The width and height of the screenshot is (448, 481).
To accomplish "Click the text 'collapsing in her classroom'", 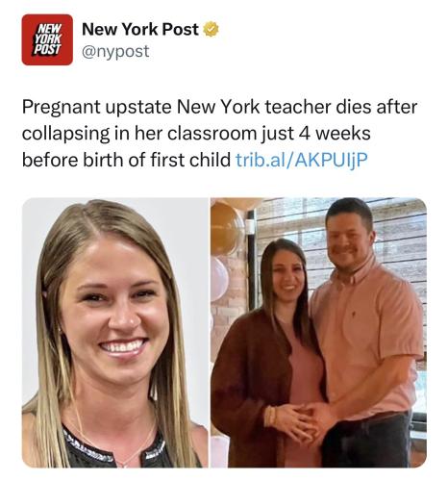I will coord(139,134).
